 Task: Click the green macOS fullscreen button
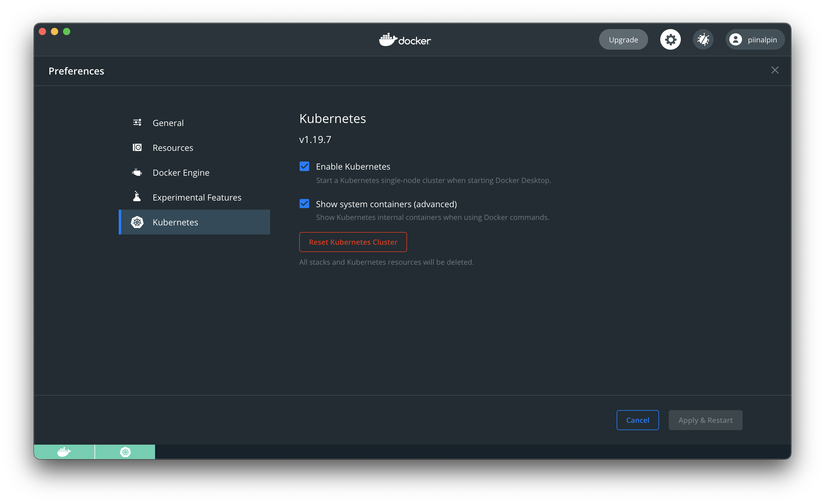(x=67, y=31)
